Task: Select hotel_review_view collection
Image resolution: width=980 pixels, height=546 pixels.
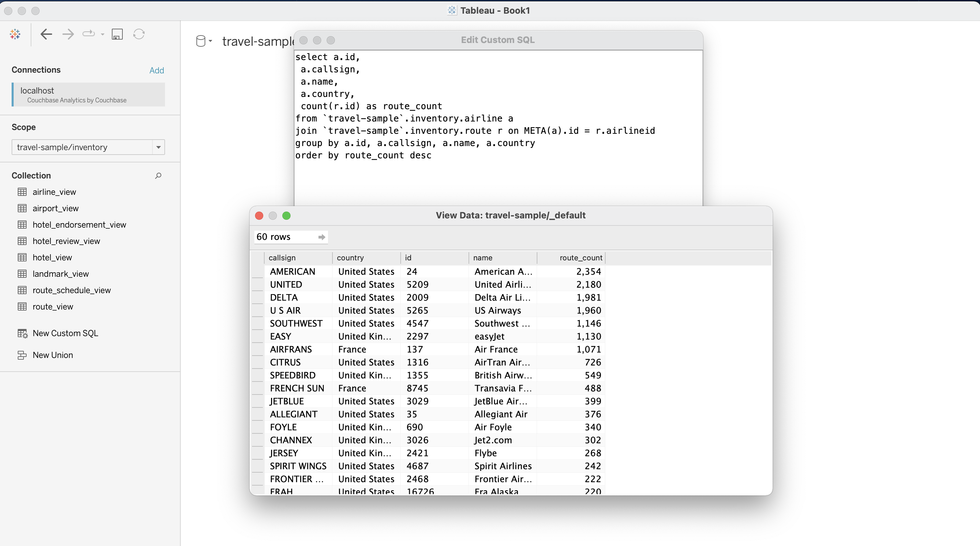Action: (x=66, y=241)
